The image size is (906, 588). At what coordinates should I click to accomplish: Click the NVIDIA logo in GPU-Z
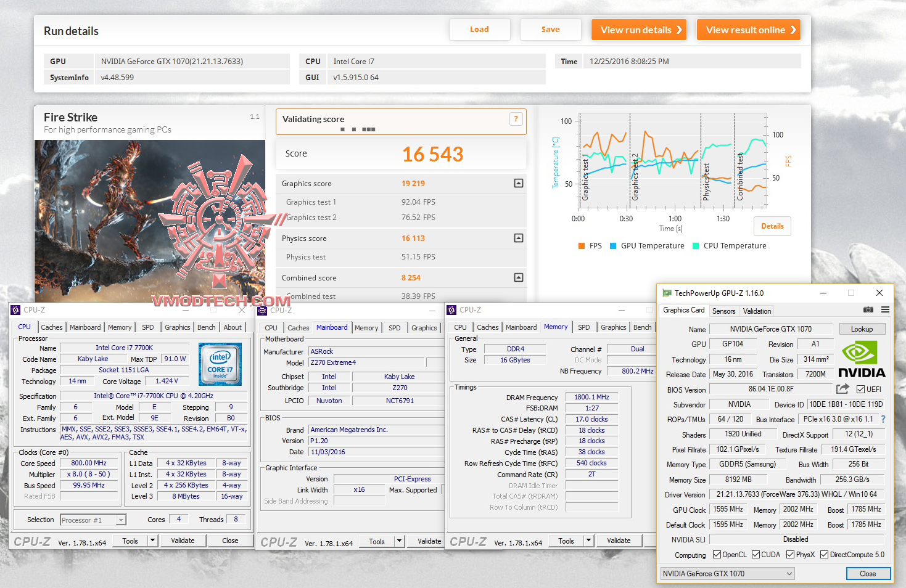[x=862, y=360]
